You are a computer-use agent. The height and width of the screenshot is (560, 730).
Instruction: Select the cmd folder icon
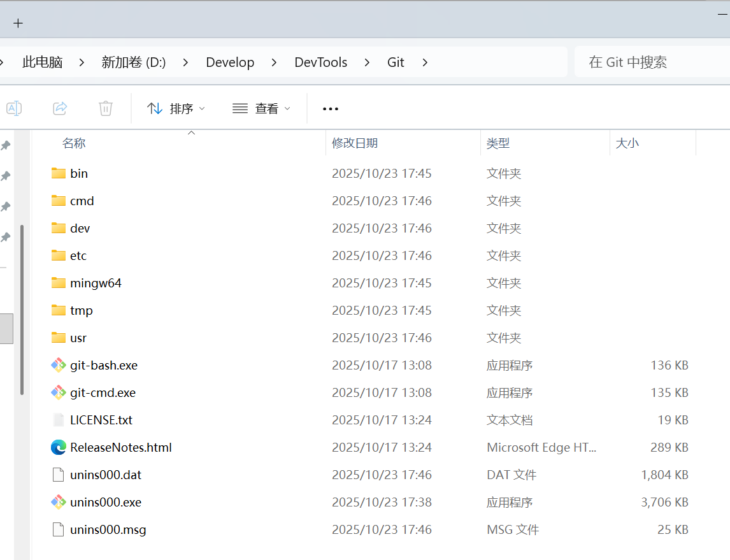pos(58,201)
